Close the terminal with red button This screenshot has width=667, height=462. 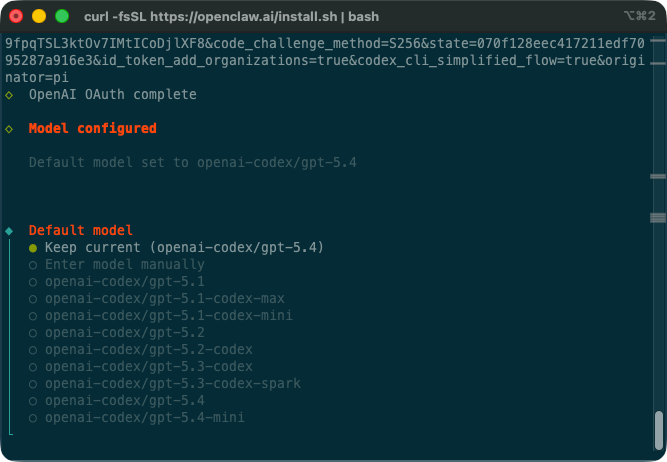click(18, 17)
